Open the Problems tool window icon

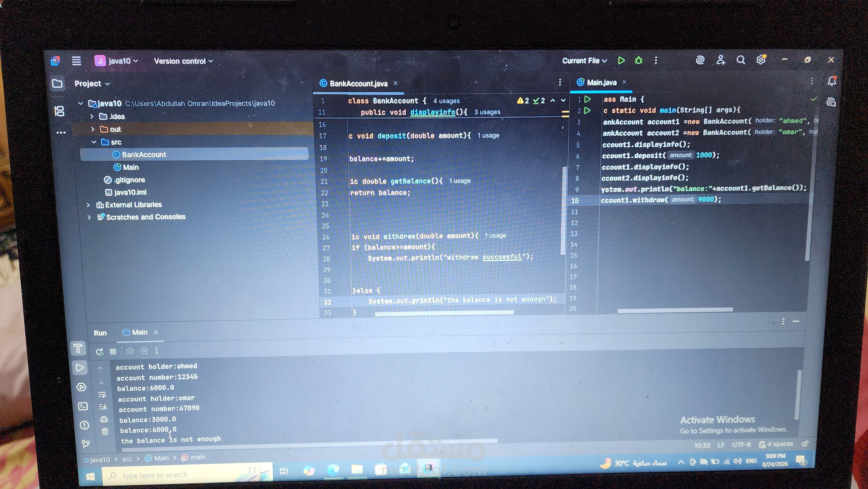coord(84,425)
